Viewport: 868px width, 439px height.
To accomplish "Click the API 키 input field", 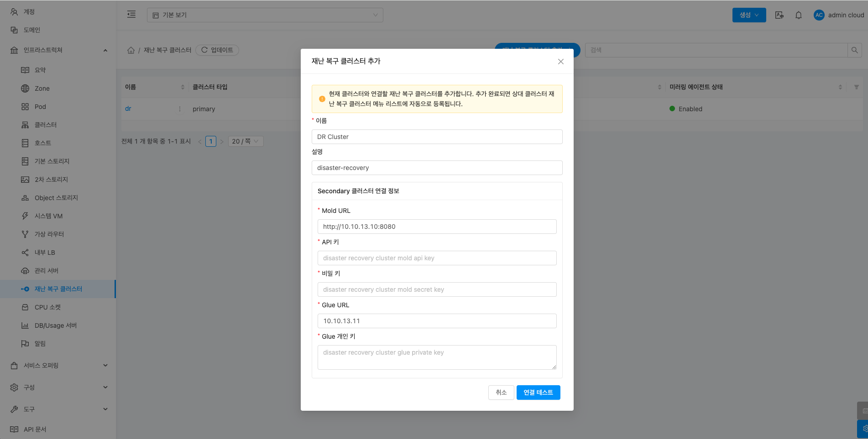I will pos(437,258).
